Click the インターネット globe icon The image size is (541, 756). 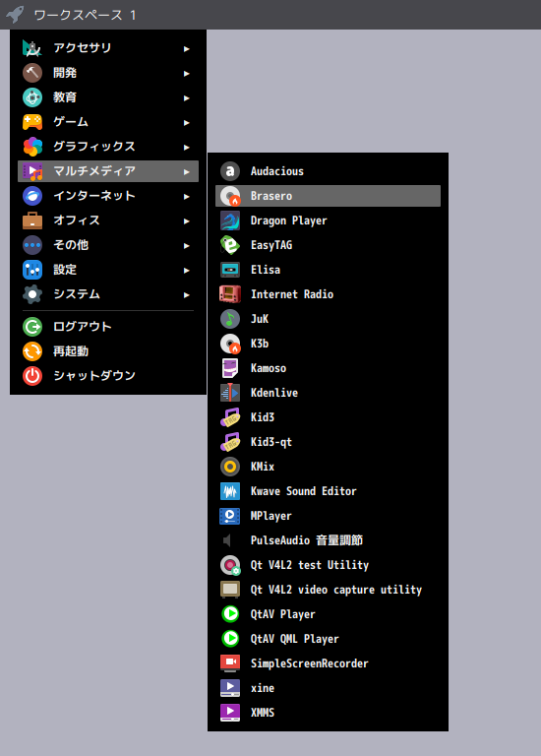pos(32,196)
